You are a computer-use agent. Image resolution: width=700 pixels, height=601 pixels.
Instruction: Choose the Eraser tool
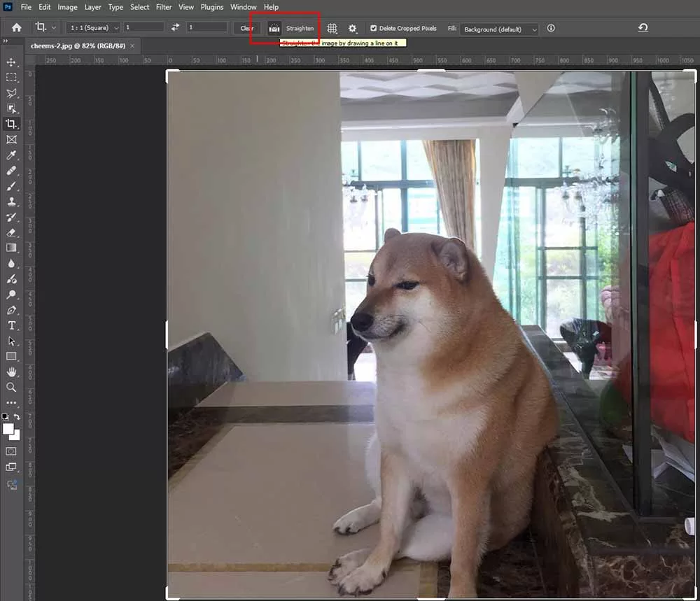point(11,232)
